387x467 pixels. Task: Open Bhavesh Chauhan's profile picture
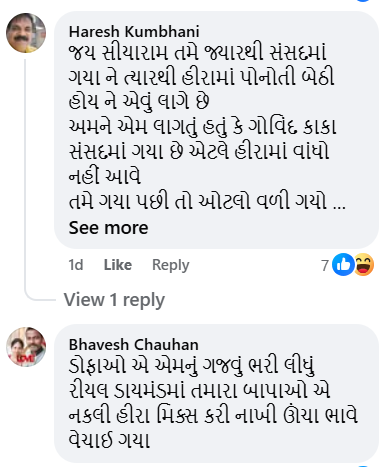26,347
